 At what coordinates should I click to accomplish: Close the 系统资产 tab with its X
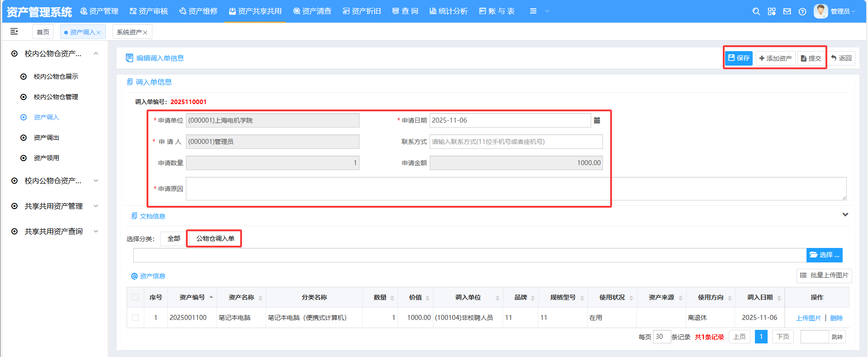(145, 33)
